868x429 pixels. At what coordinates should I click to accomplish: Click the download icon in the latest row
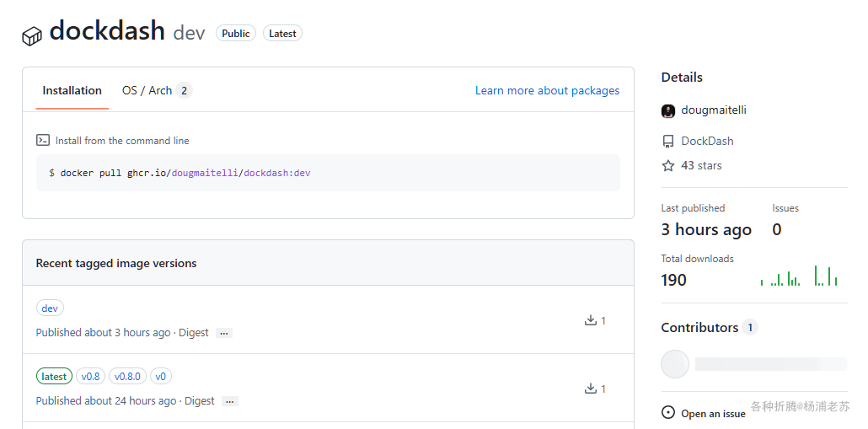point(590,388)
